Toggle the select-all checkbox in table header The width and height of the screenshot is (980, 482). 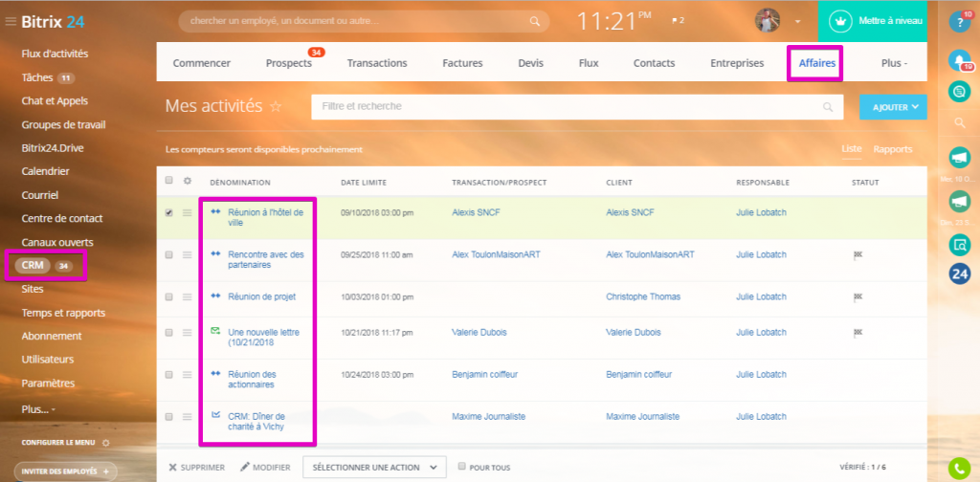[x=168, y=180]
